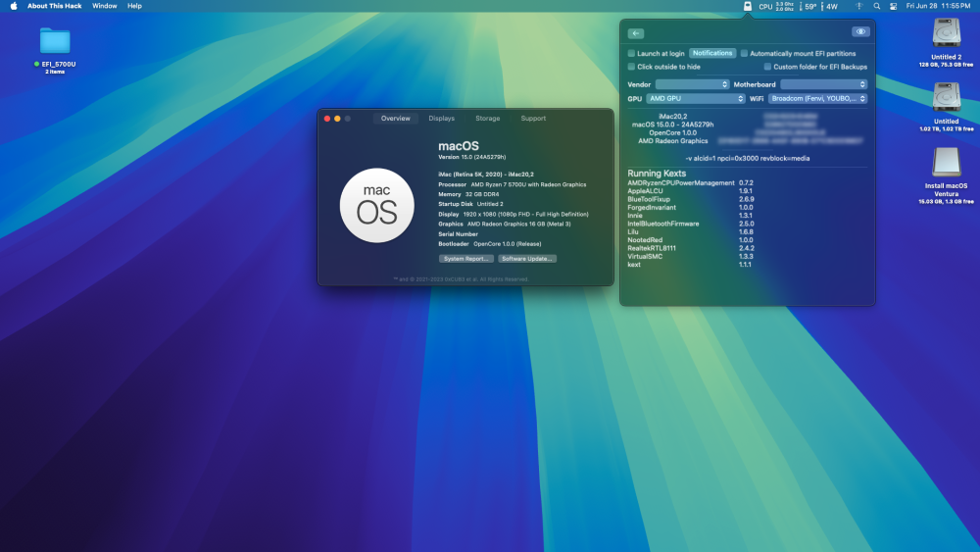
Task: Click the Version 15.0 (24A5279h) text
Action: [x=472, y=157]
